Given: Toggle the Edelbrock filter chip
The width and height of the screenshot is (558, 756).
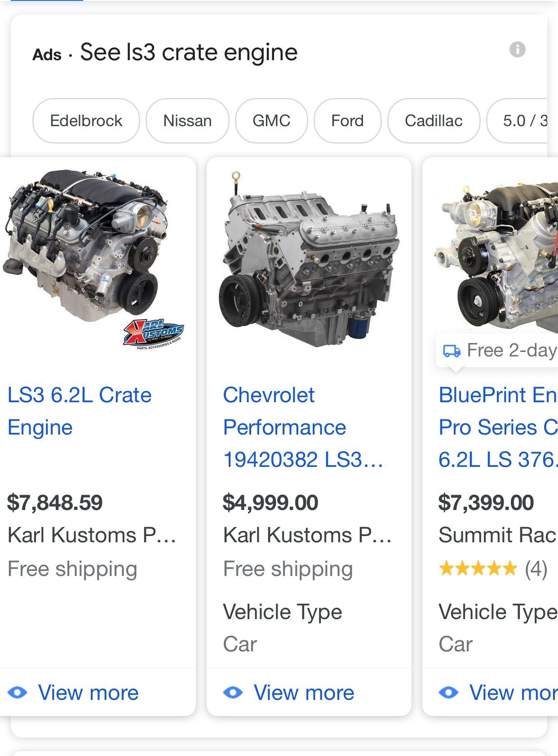Looking at the screenshot, I should 86,121.
